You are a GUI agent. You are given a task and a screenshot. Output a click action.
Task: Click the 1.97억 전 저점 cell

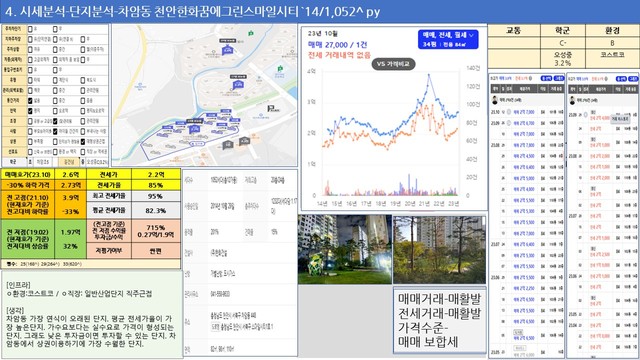[x=71, y=232]
